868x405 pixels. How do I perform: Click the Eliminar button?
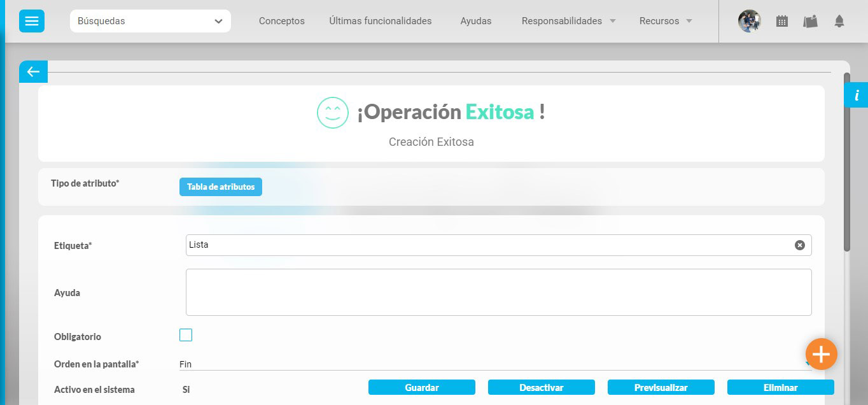(x=780, y=387)
